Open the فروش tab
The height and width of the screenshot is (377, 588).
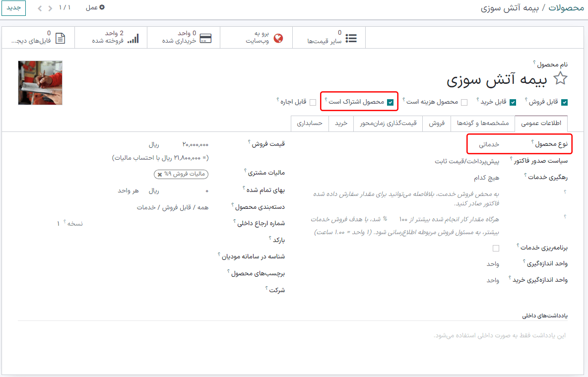pyautogui.click(x=437, y=123)
